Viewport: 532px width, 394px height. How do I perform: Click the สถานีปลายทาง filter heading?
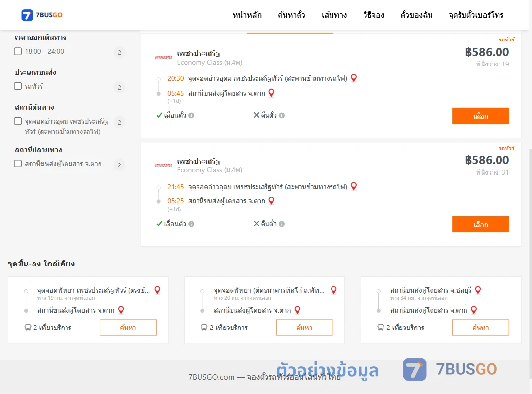[38, 150]
